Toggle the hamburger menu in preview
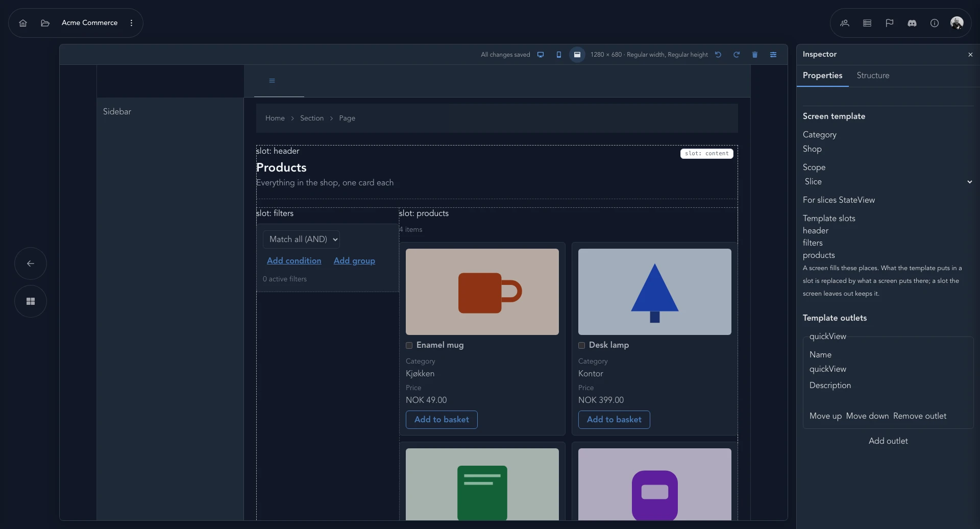Image resolution: width=980 pixels, height=529 pixels. [x=272, y=81]
